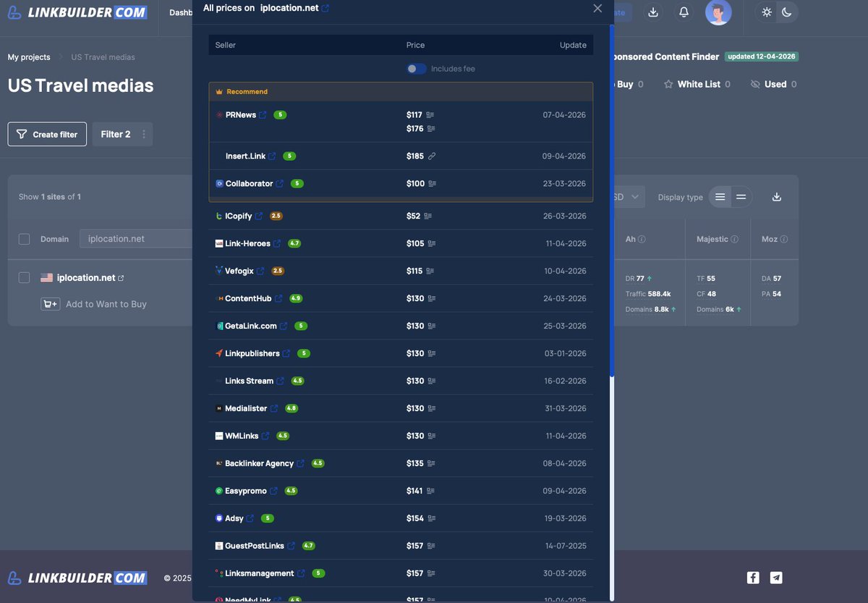This screenshot has width=868, height=603.
Task: Go to My projects breadcrumb
Action: pyautogui.click(x=29, y=57)
